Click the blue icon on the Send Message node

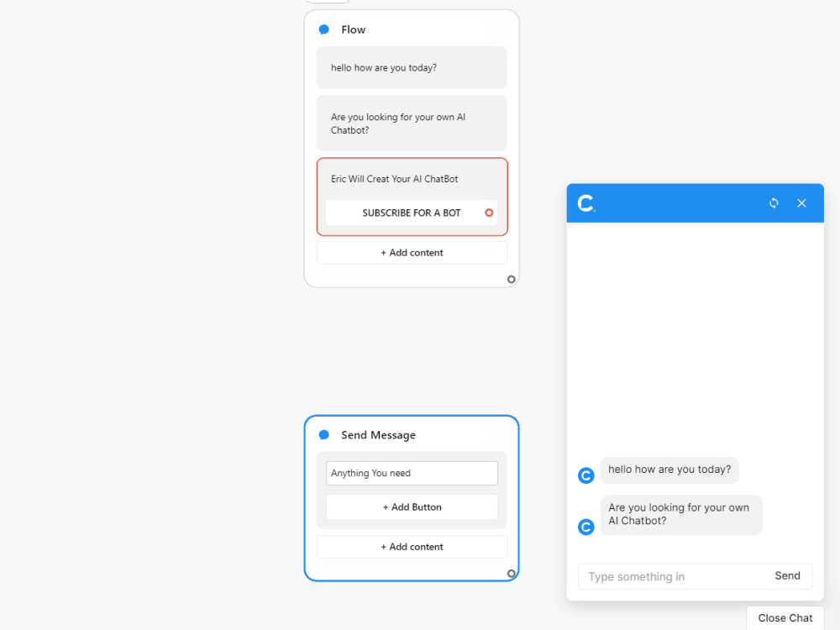[x=324, y=434]
